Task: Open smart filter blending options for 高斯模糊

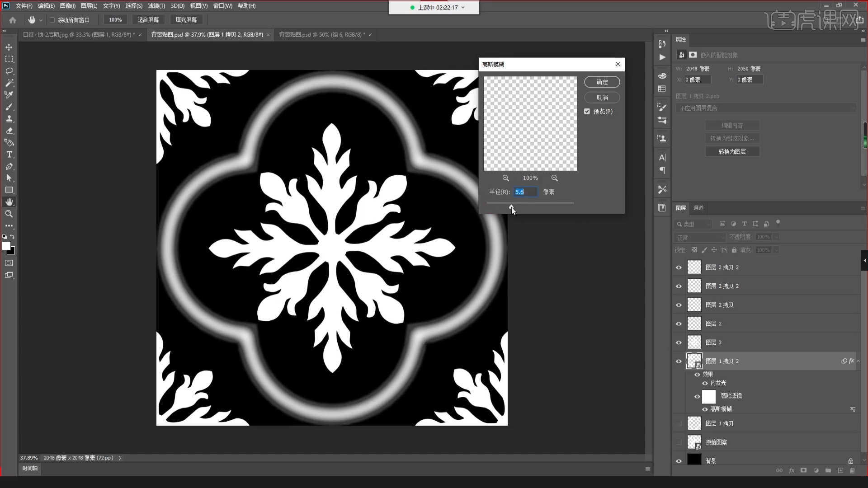Action: [853, 409]
